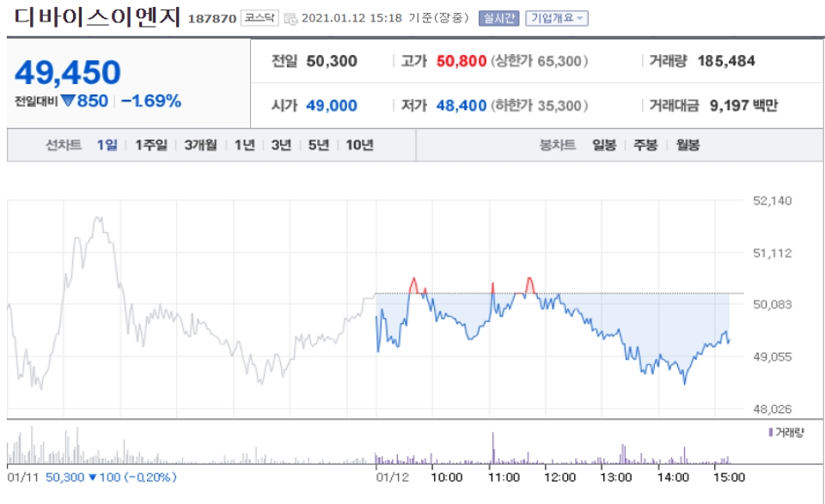The height and width of the screenshot is (504, 825).
Task: Click the down triangle next to 850
Action: point(68,100)
